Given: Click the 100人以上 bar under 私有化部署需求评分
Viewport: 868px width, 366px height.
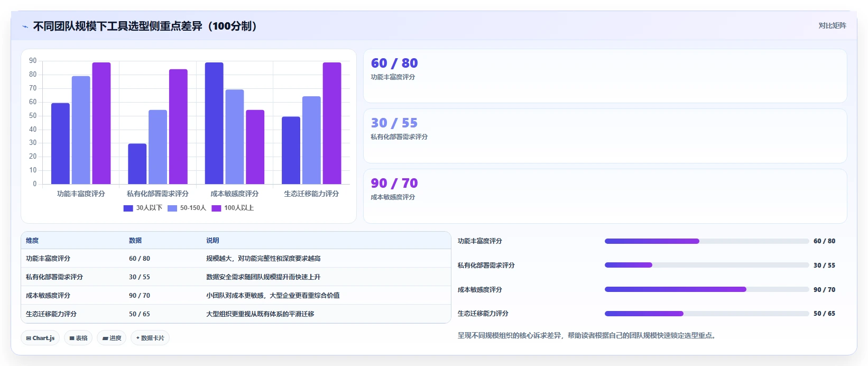Looking at the screenshot, I should 178,126.
